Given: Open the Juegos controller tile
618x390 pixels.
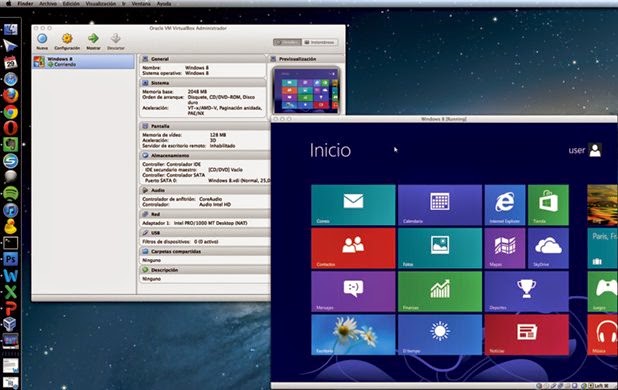Looking at the screenshot, I should [x=603, y=292].
